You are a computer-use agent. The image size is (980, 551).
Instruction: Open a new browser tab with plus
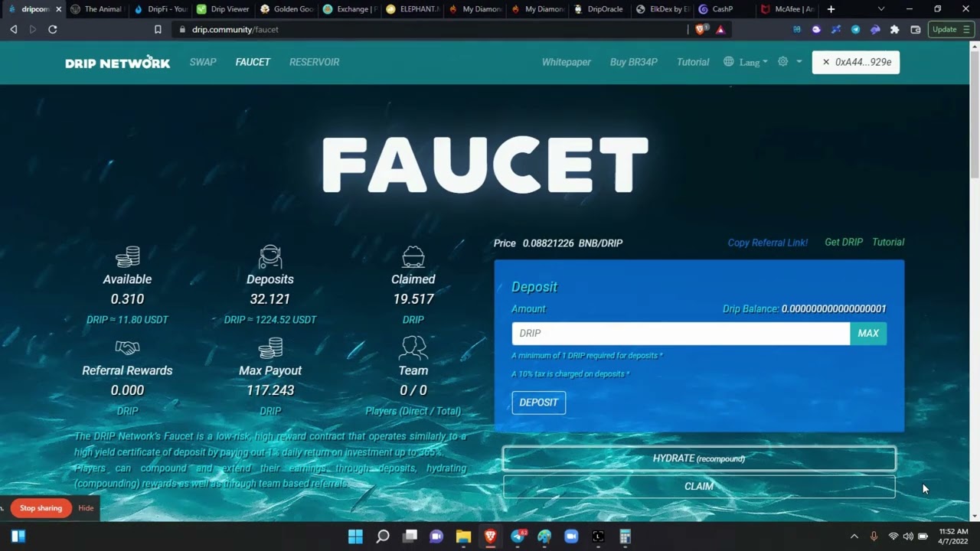click(831, 9)
